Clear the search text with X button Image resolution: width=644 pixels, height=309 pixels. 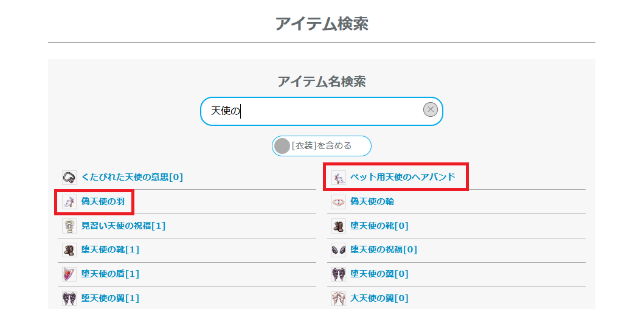[430, 109]
